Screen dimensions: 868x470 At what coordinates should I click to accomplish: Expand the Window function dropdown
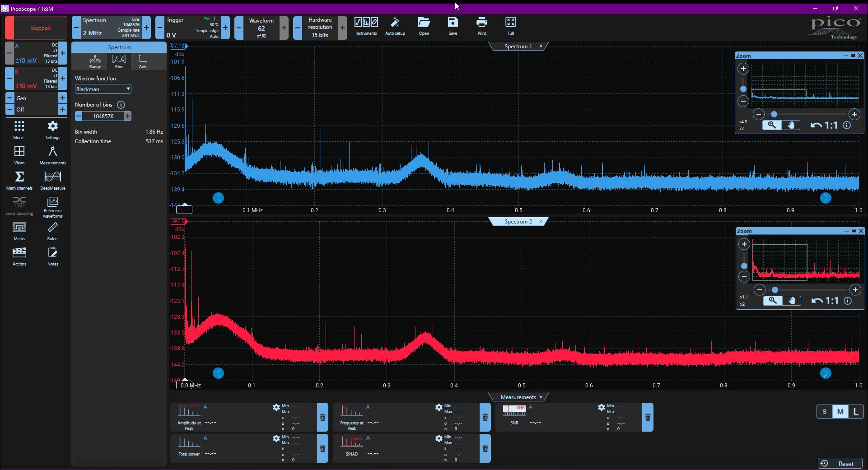(x=103, y=89)
